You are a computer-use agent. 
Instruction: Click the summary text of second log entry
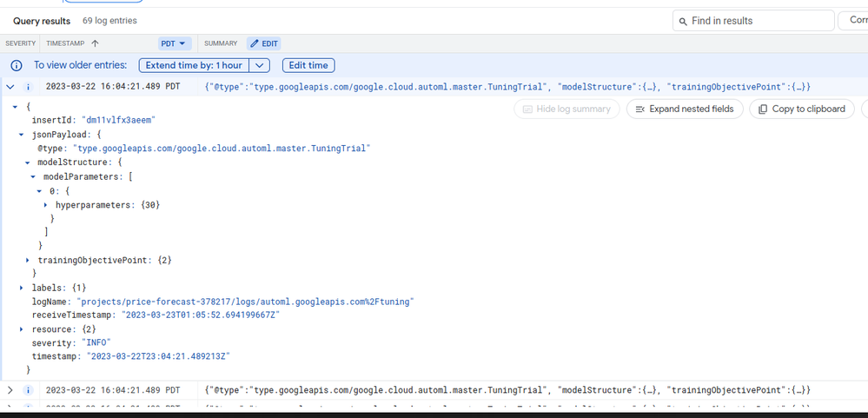(x=507, y=390)
